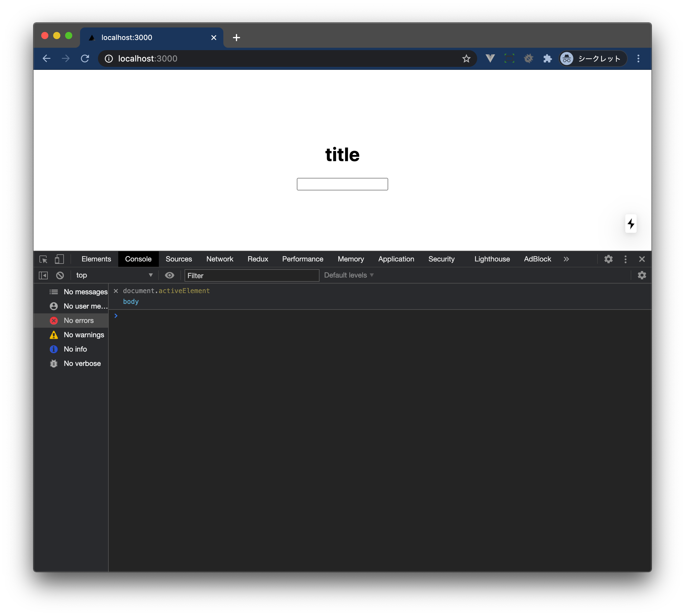The height and width of the screenshot is (616, 685).
Task: Clear the console
Action: [x=60, y=275]
